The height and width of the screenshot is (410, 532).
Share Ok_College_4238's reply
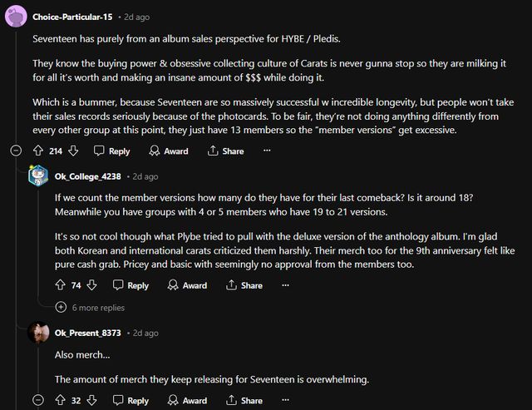tap(244, 285)
